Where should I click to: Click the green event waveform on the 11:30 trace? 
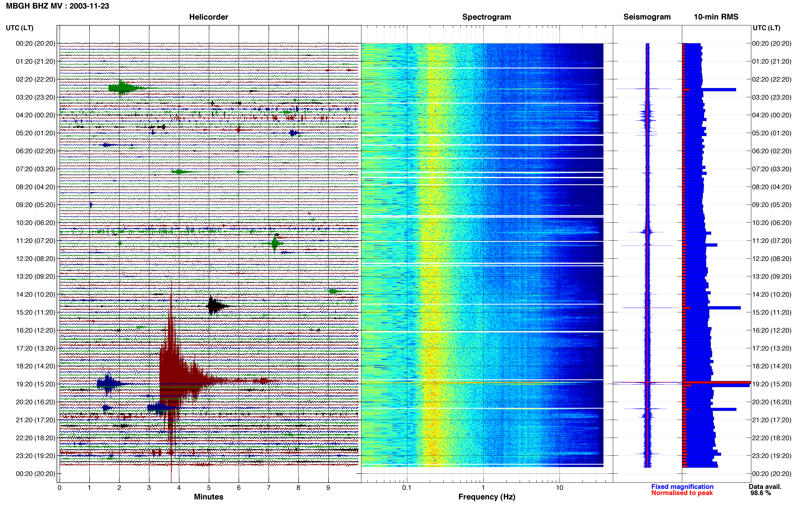(275, 243)
